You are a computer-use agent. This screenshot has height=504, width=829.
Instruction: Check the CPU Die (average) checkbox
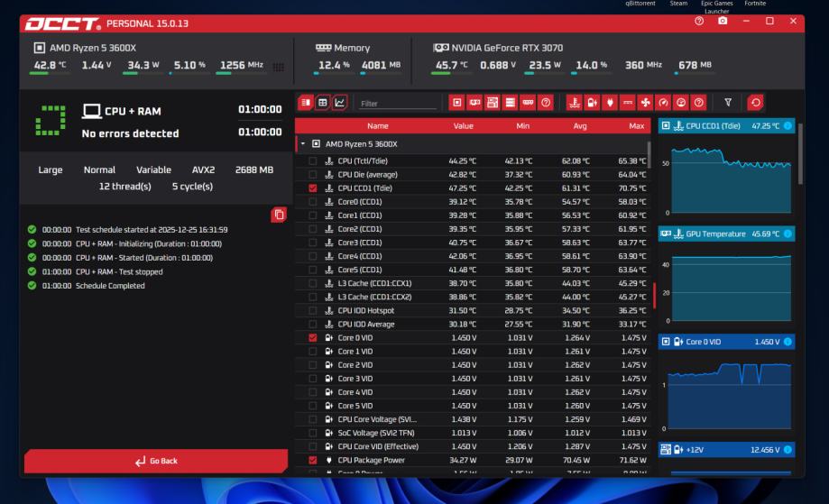pos(312,174)
